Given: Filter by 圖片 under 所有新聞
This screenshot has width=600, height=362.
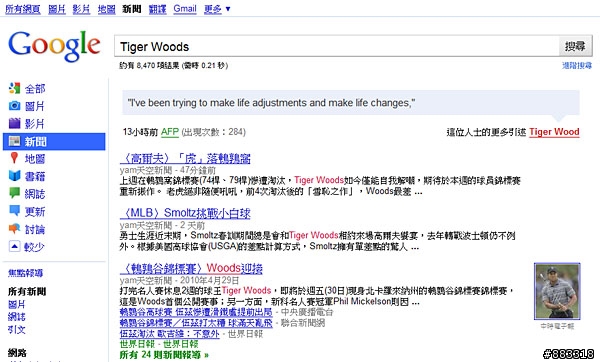Looking at the screenshot, I should click(17, 304).
